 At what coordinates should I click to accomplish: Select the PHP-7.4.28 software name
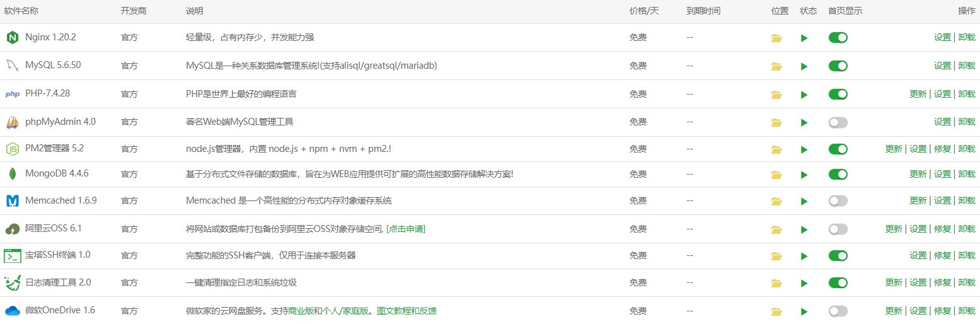point(47,93)
